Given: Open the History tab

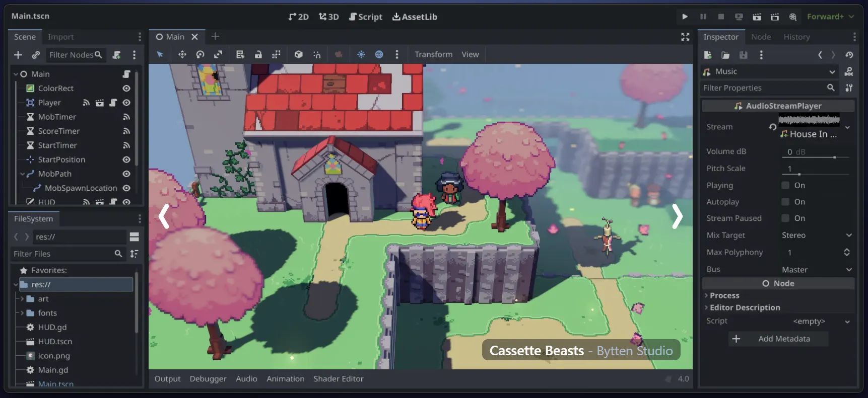Looking at the screenshot, I should coord(796,37).
